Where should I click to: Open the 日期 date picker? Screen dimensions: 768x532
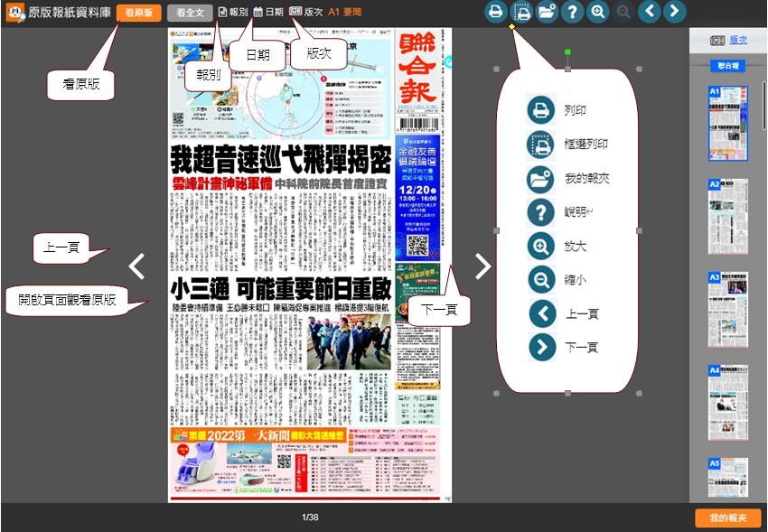[x=268, y=13]
